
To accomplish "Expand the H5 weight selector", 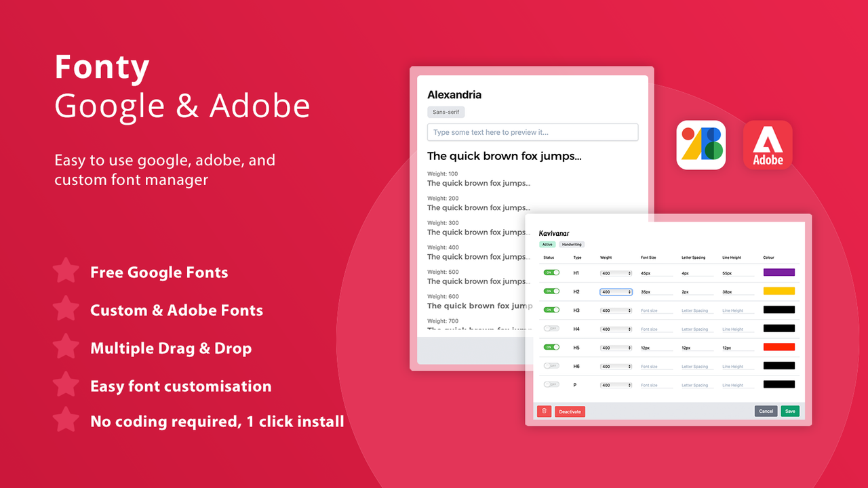I will click(616, 348).
